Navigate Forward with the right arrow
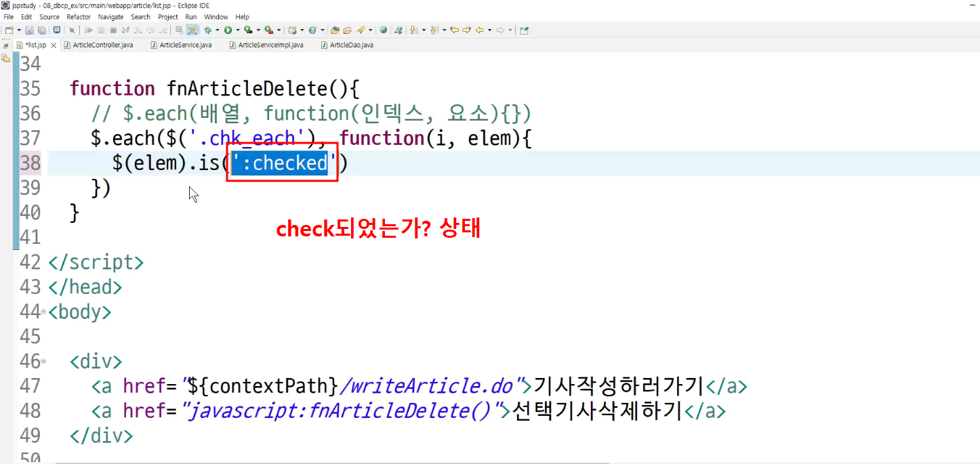 pos(500,30)
